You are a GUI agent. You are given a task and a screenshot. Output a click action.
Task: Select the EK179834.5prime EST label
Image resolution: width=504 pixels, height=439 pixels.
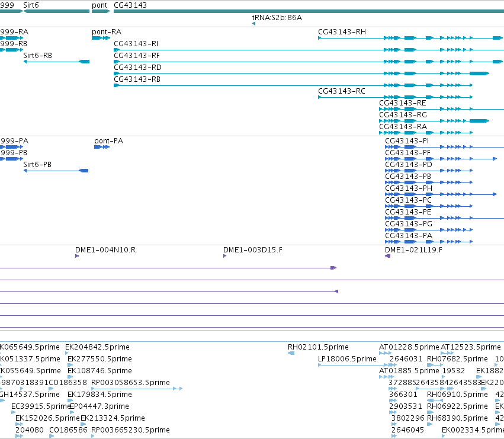click(99, 395)
